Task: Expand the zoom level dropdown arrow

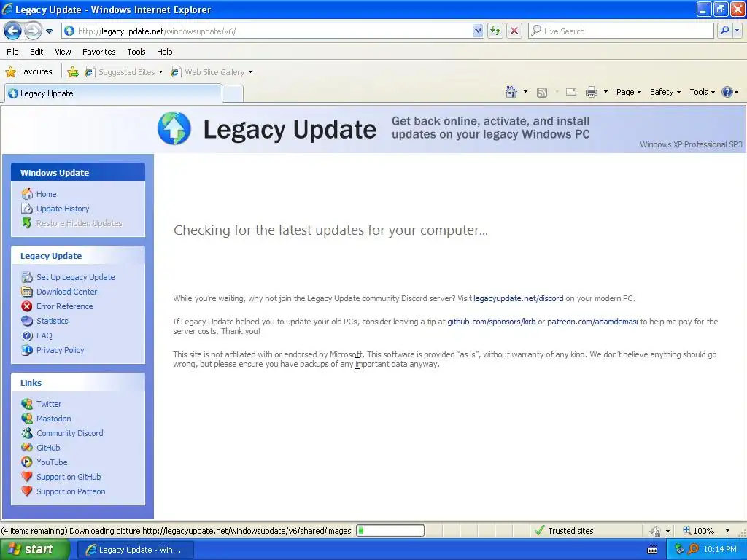Action: 727,531
